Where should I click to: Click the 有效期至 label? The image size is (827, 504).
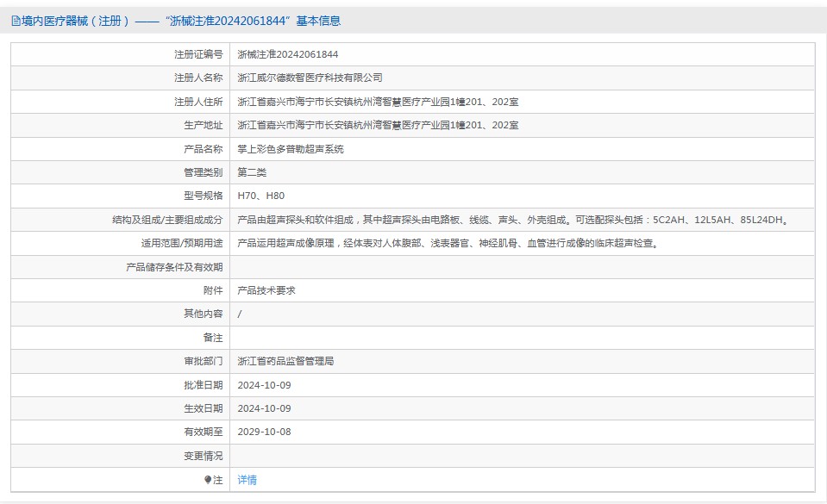pos(203,432)
